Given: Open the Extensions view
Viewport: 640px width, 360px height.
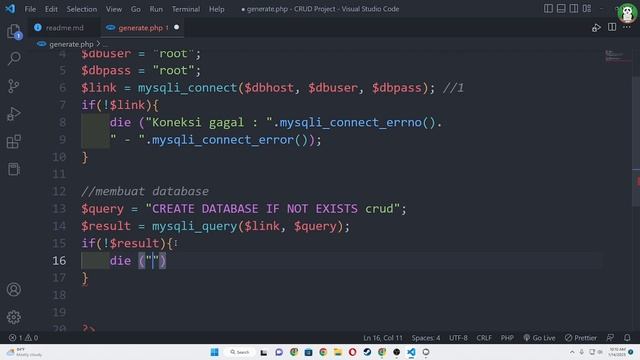Looking at the screenshot, I should (x=14, y=142).
